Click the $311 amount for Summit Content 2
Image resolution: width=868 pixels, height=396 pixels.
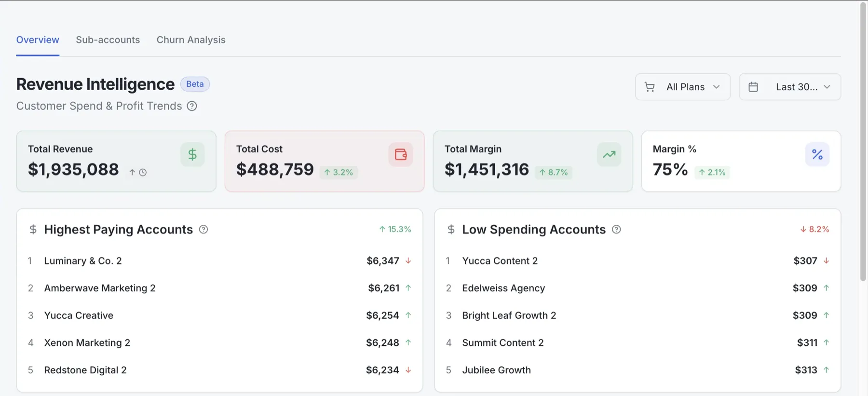tap(807, 343)
